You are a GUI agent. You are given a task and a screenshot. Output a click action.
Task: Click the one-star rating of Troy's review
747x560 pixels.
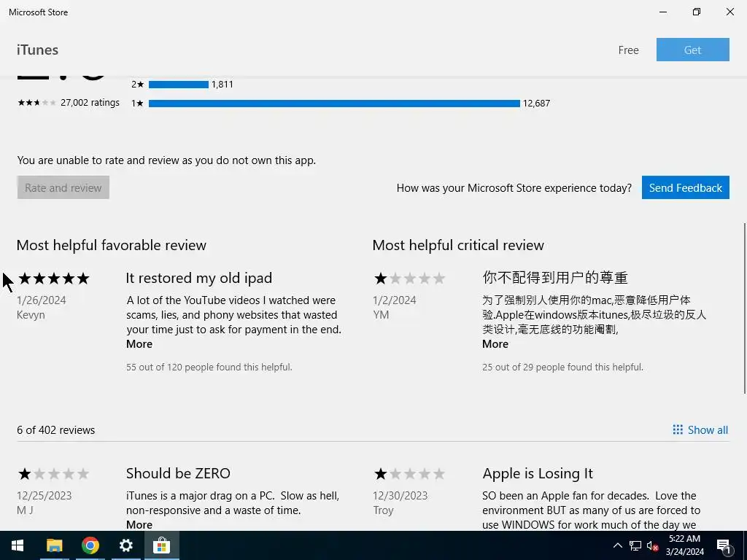click(409, 474)
